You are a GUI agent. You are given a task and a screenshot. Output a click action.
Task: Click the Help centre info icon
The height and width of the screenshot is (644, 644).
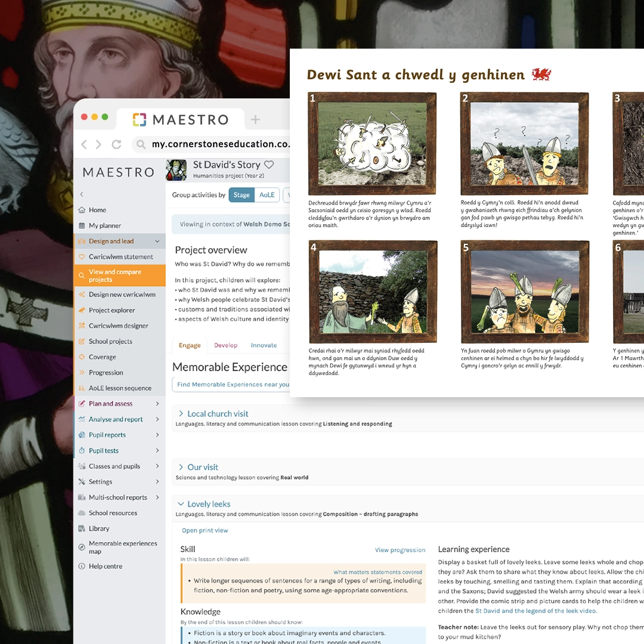(82, 566)
